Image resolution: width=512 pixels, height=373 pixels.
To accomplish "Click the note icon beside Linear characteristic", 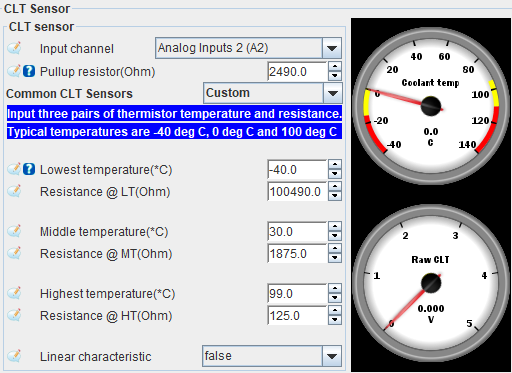I will (x=14, y=356).
